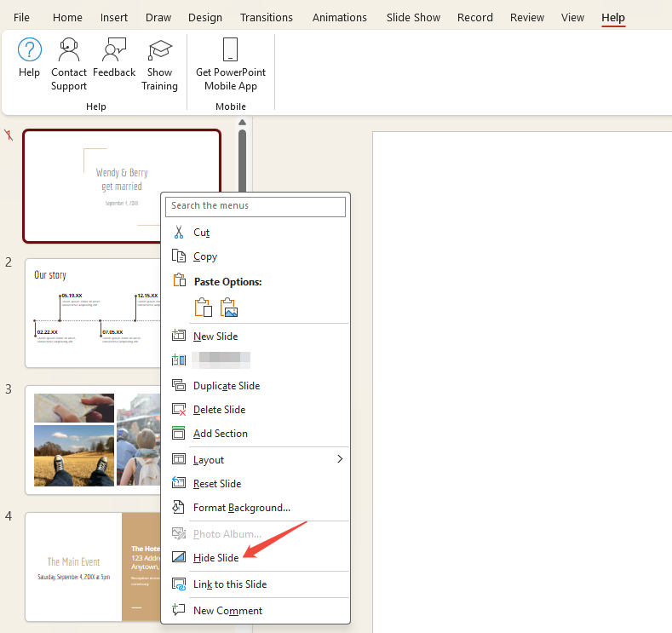The image size is (672, 633).
Task: Open Show Training graduation cap icon
Action: point(159,49)
